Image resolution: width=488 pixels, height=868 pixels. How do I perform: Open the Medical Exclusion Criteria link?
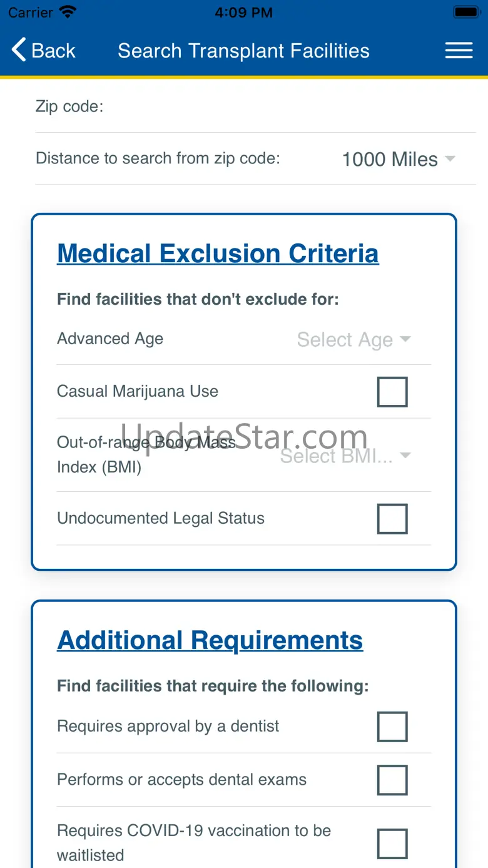pos(218,253)
